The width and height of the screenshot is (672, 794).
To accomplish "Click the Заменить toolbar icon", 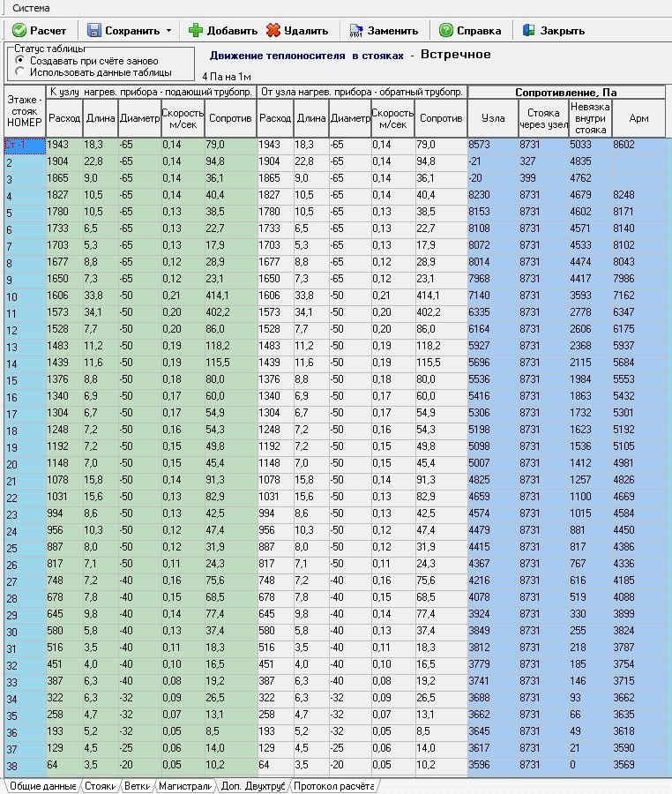I will pyautogui.click(x=356, y=31).
